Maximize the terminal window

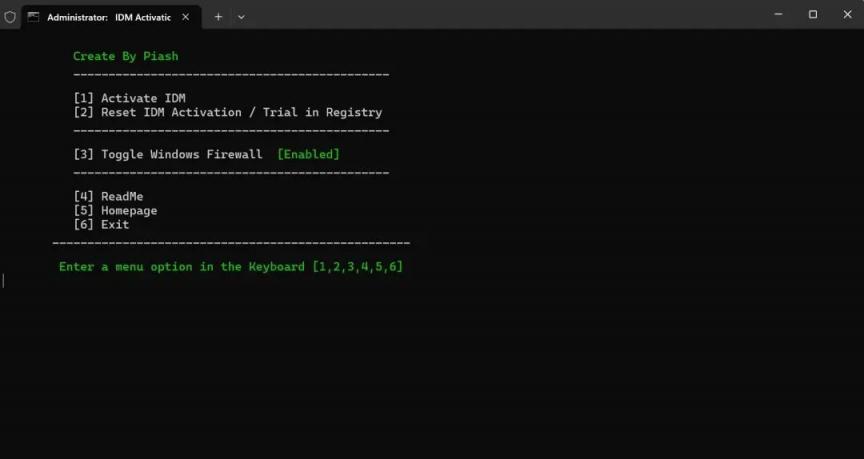point(812,14)
